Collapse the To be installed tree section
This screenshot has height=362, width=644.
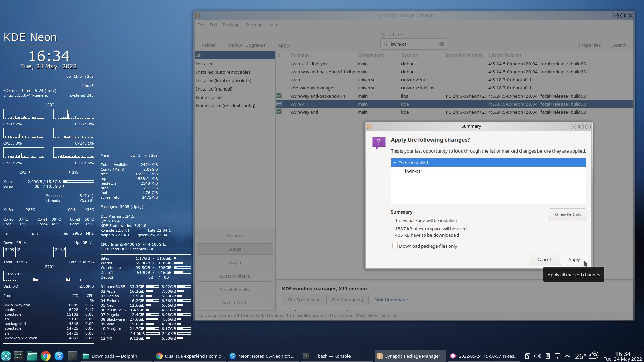tap(395, 163)
